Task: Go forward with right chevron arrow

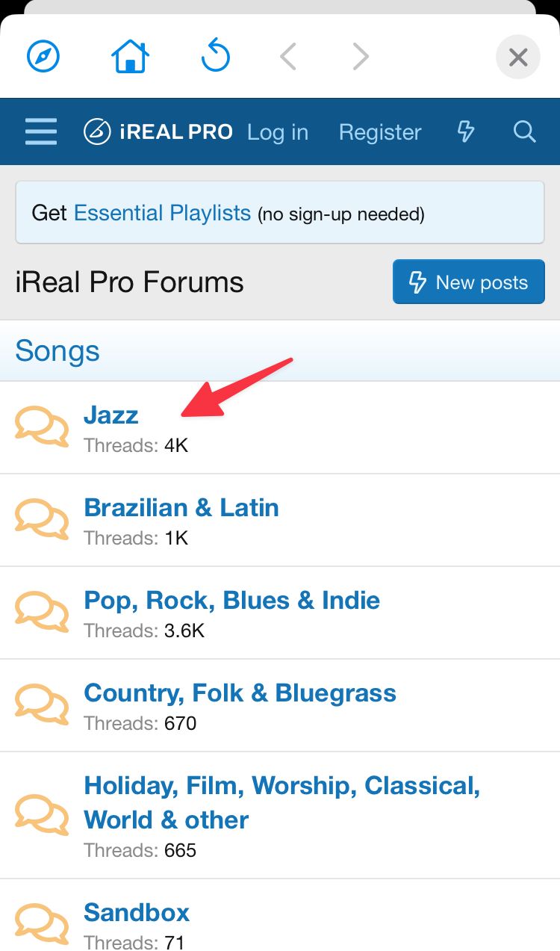Action: pos(361,57)
